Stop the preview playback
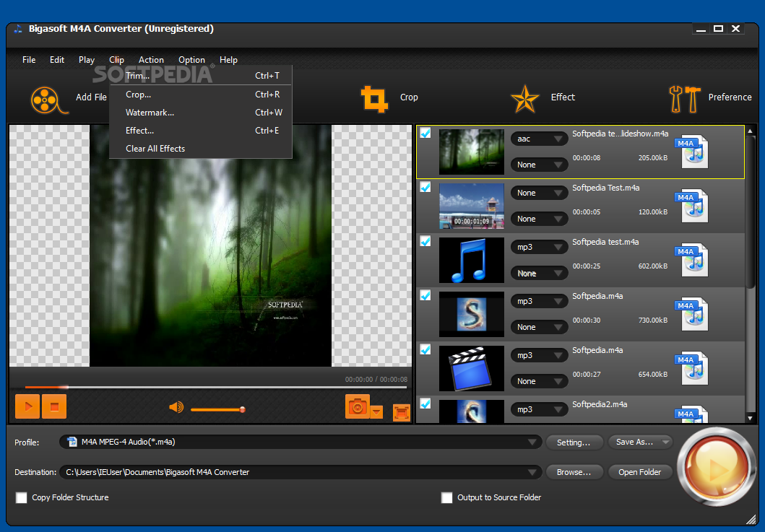The height and width of the screenshot is (532, 765). [x=54, y=406]
